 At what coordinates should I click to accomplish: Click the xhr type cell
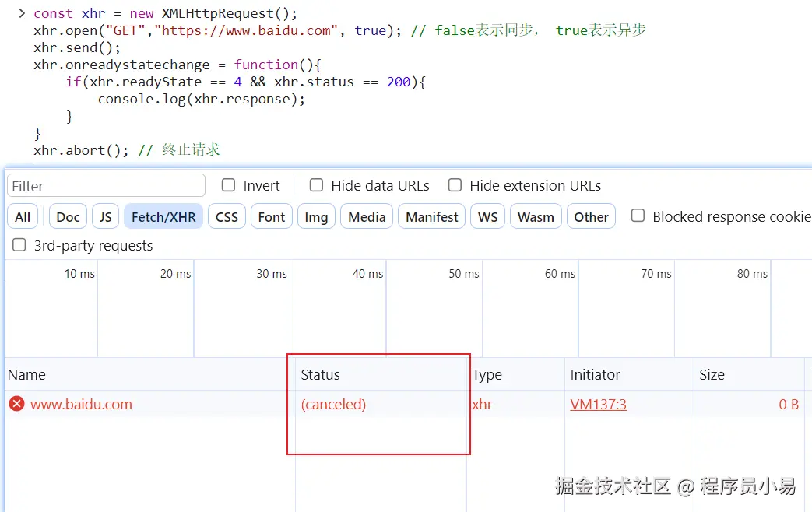point(482,404)
